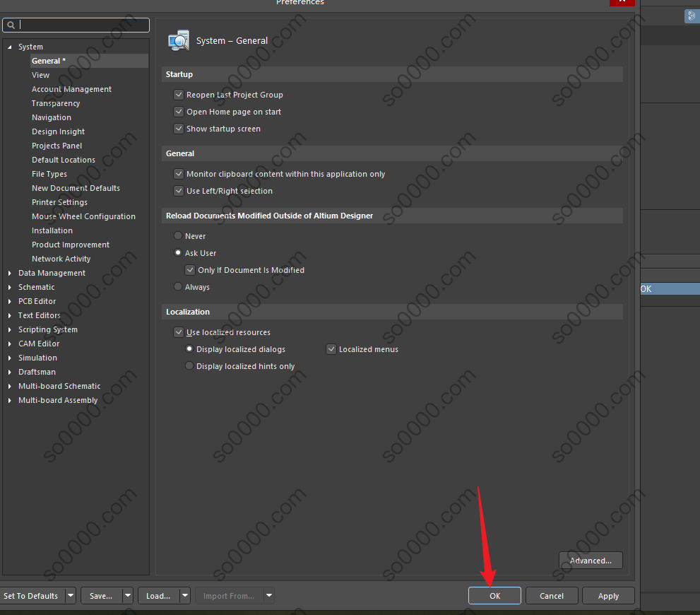
Task: Open the Advanced... settings button
Action: [591, 561]
